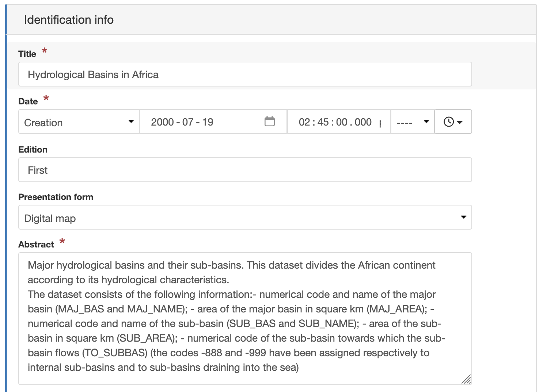Expand the Digital map presentation form dropdown
The width and height of the screenshot is (543, 392).
pos(245,218)
